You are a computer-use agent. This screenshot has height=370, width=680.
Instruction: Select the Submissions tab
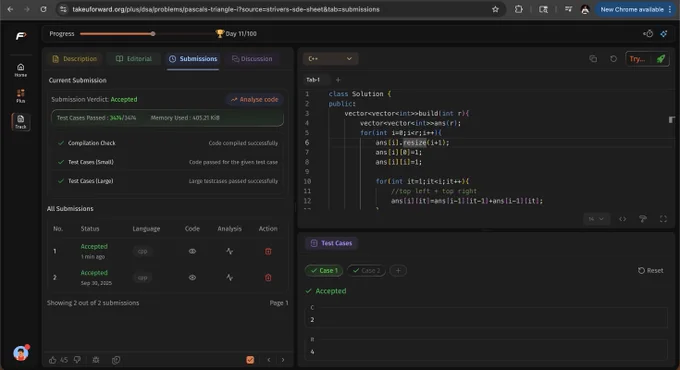[x=193, y=59]
